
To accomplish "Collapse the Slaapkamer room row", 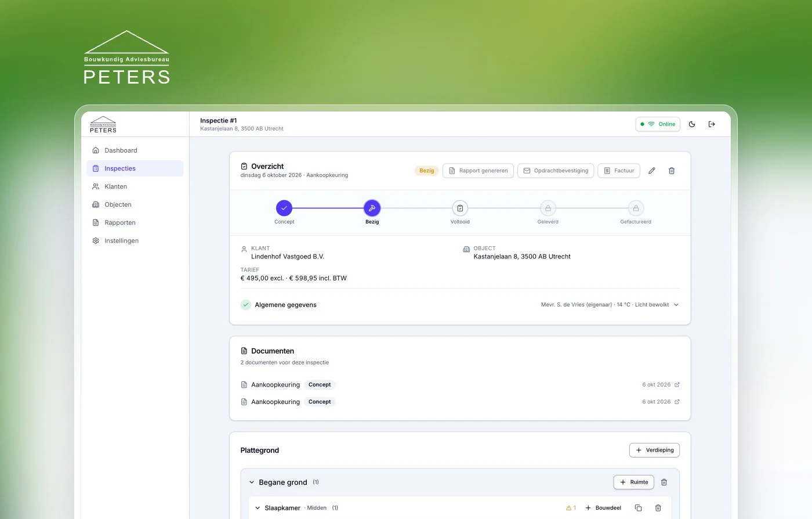I will tap(258, 508).
